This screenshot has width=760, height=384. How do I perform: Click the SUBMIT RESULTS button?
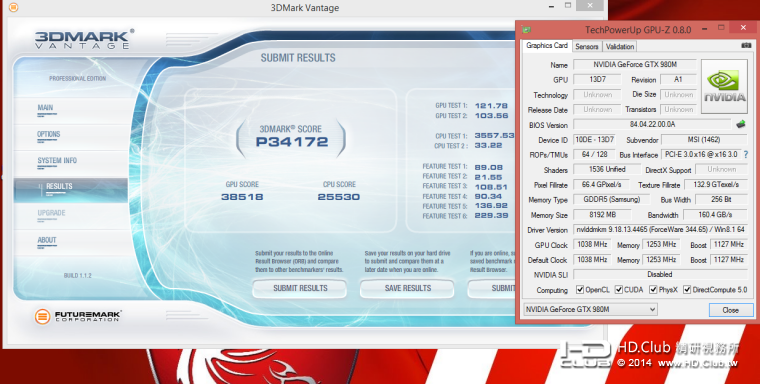[300, 288]
